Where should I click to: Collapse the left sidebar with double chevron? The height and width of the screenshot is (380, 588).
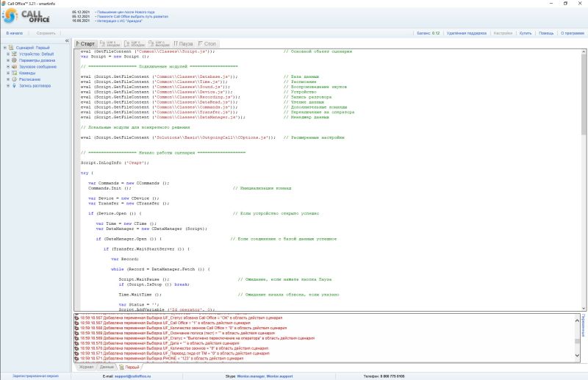pos(67,40)
